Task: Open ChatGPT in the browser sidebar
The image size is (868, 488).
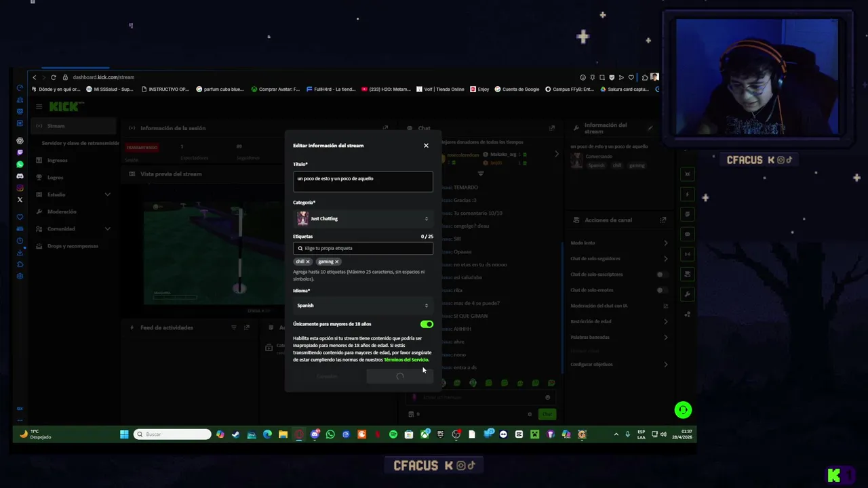Action: (x=20, y=141)
